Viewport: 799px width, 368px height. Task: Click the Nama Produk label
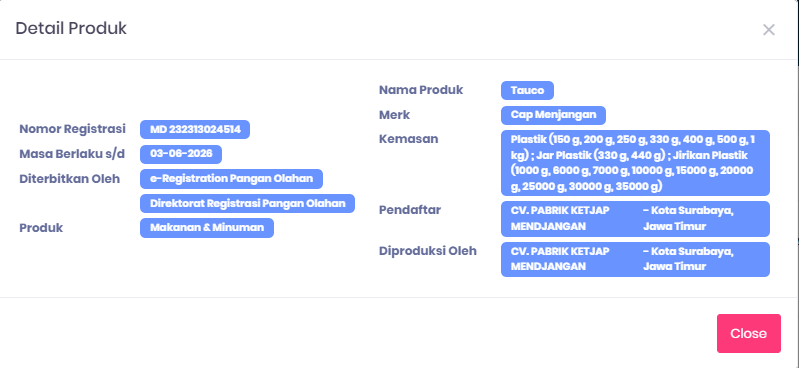pyautogui.click(x=421, y=90)
